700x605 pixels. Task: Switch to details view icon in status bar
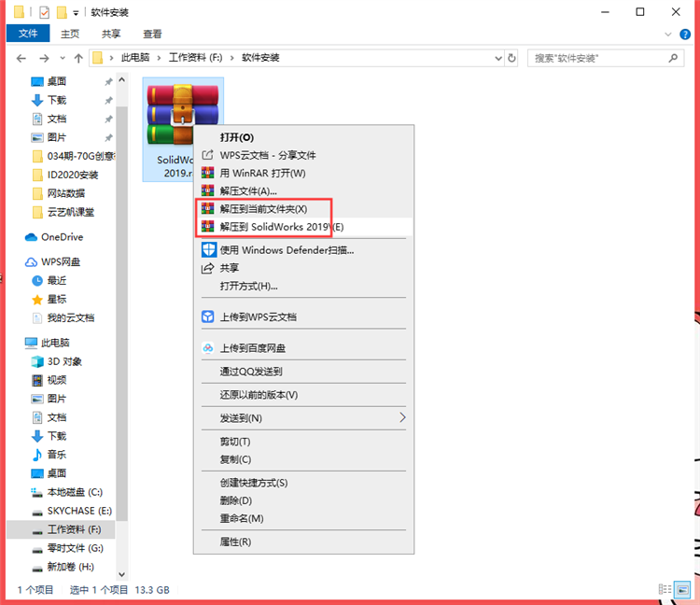pyautogui.click(x=665, y=589)
